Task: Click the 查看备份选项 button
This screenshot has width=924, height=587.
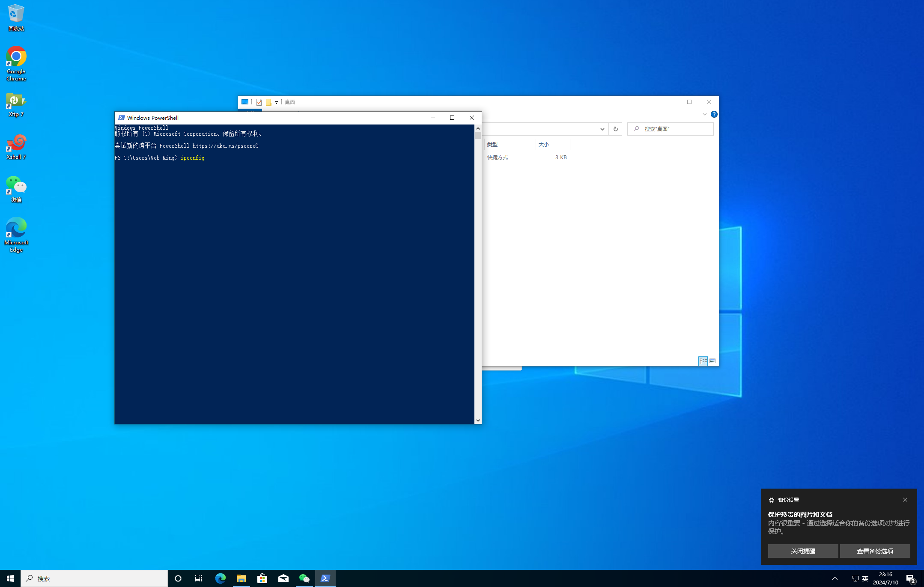Action: [x=875, y=551]
